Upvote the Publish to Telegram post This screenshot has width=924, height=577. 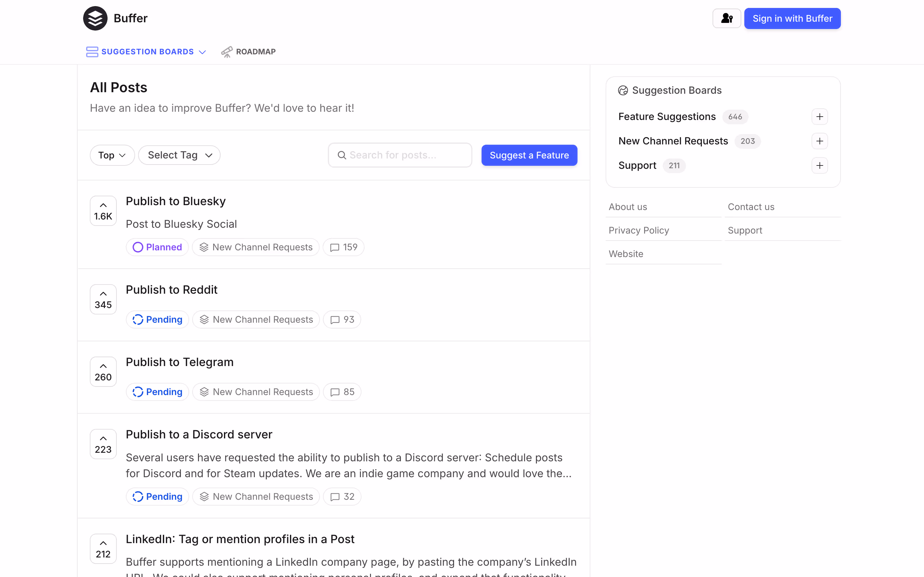pyautogui.click(x=103, y=371)
